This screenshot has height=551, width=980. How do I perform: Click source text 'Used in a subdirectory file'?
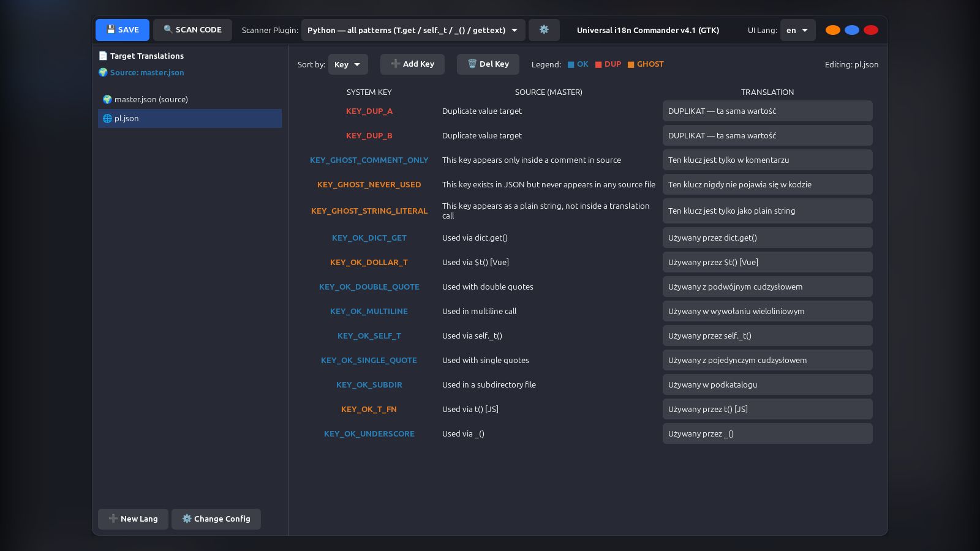pyautogui.click(x=489, y=384)
